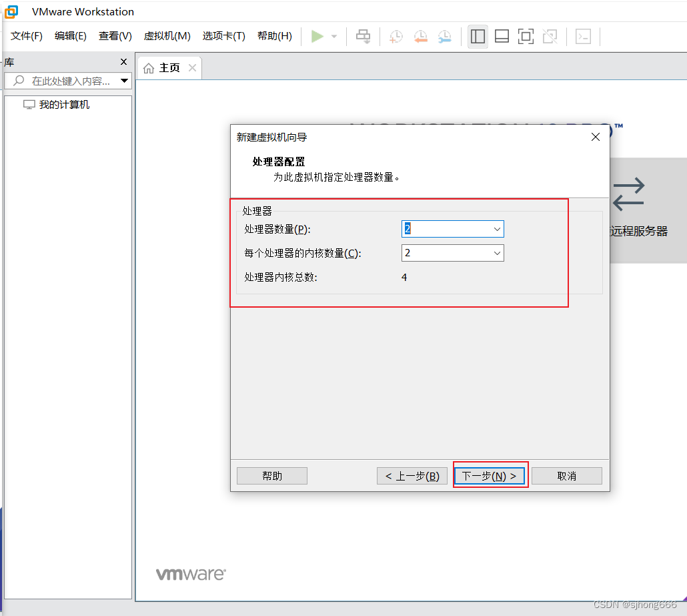Open the 编辑(E) menu

tap(71, 36)
